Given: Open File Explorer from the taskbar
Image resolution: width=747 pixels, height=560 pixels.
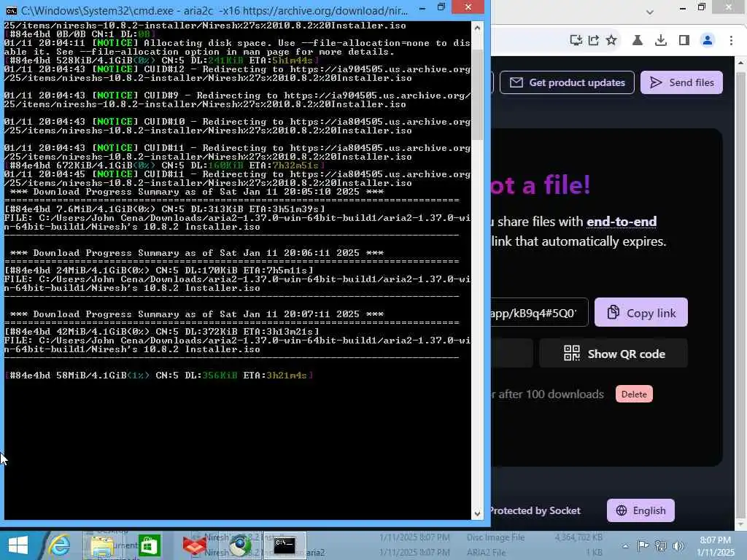Looking at the screenshot, I should (102, 545).
